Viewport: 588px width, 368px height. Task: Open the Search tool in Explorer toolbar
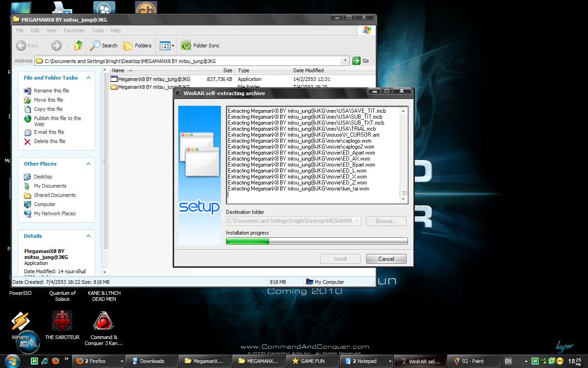pyautogui.click(x=104, y=45)
